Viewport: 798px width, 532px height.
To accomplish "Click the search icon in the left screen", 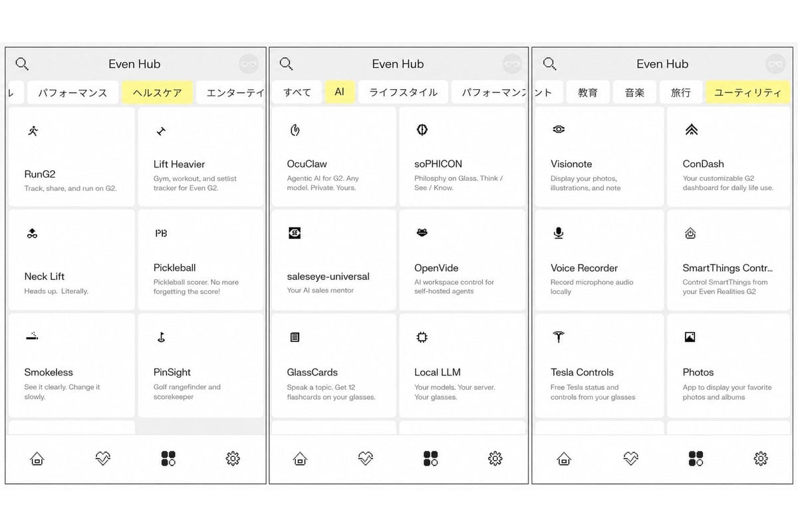I will point(22,64).
